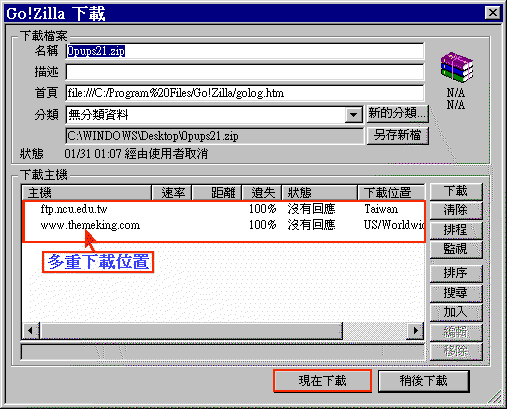Expand the 分類 category dropdown arrow
The width and height of the screenshot is (507, 409).
pyautogui.click(x=354, y=115)
